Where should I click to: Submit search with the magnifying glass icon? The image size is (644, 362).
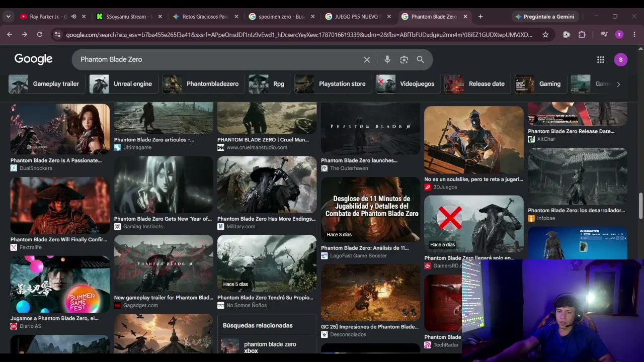[x=421, y=60]
